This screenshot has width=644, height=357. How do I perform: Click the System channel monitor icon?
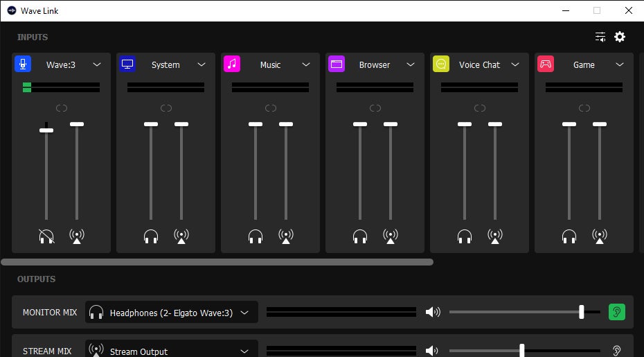pos(127,64)
